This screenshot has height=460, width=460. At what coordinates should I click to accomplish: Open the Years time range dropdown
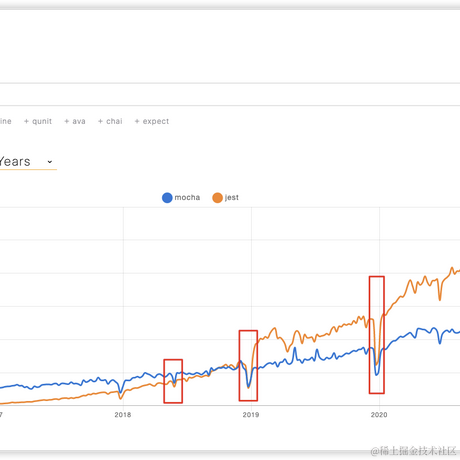click(x=28, y=162)
